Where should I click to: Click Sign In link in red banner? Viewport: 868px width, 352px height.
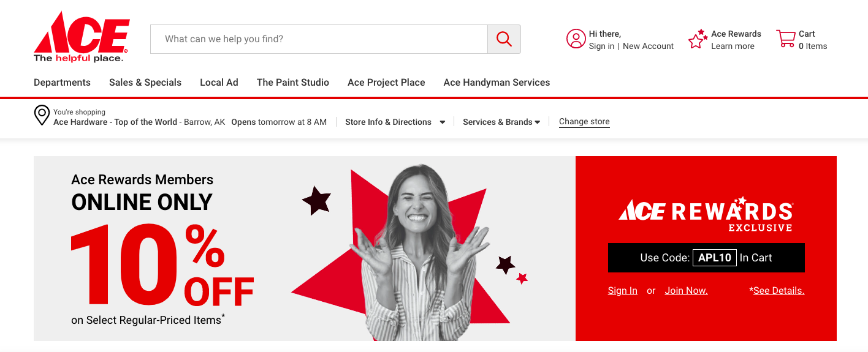622,291
